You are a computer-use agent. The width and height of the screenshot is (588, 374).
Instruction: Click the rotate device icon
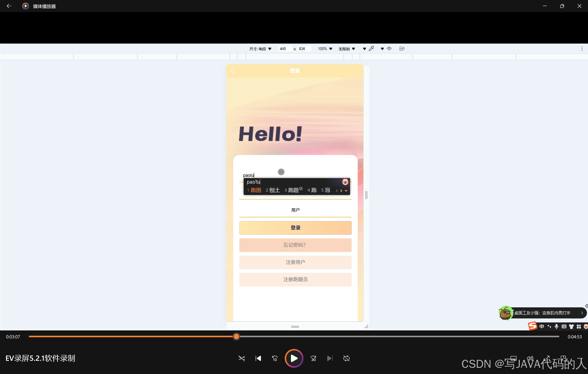(402, 49)
